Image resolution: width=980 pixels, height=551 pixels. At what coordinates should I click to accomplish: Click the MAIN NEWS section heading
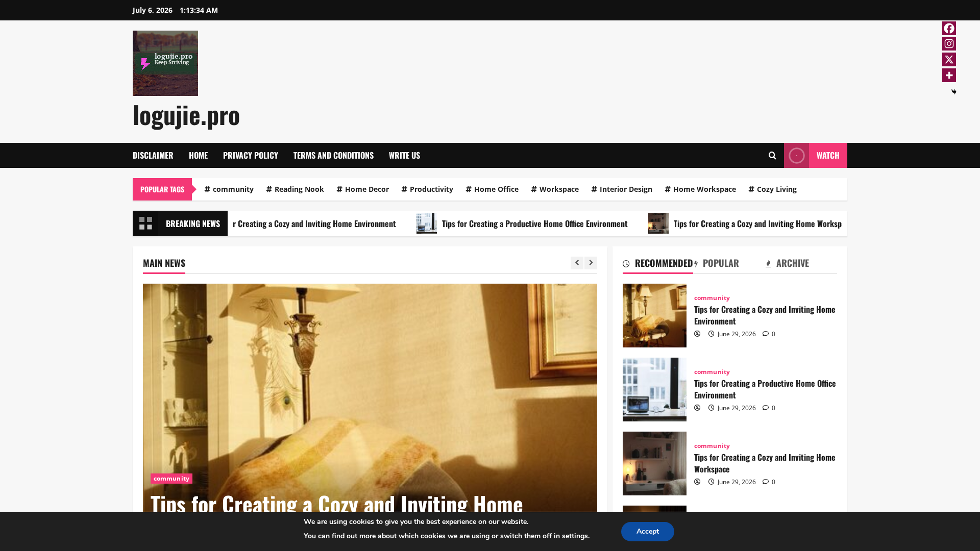pyautogui.click(x=164, y=263)
